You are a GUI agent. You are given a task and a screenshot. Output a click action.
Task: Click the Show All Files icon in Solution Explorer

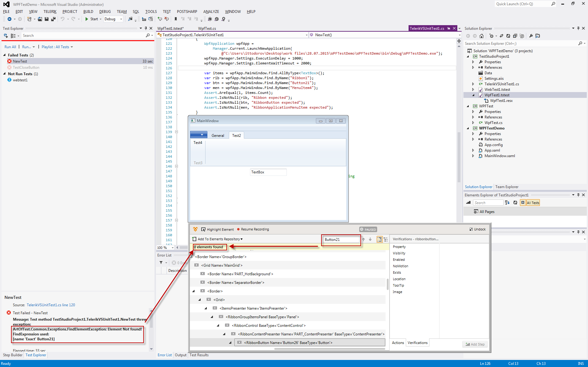point(522,36)
